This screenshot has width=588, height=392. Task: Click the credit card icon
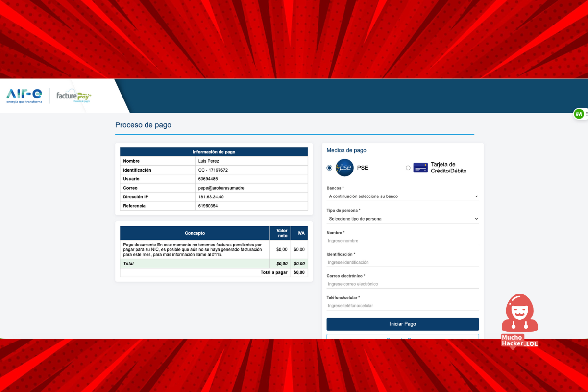tap(420, 168)
